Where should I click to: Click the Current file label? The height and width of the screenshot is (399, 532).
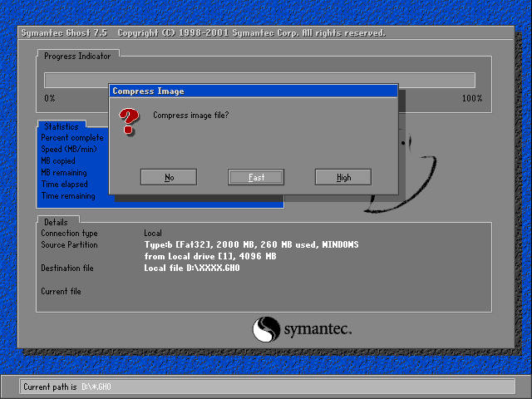(x=61, y=291)
